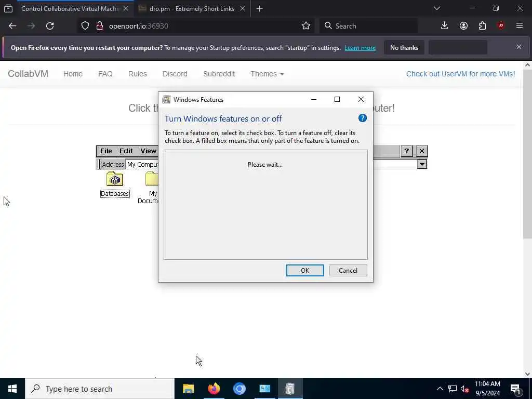Click Check out UserVM for more VMs
Screen dimensions: 532x399
click(460, 74)
